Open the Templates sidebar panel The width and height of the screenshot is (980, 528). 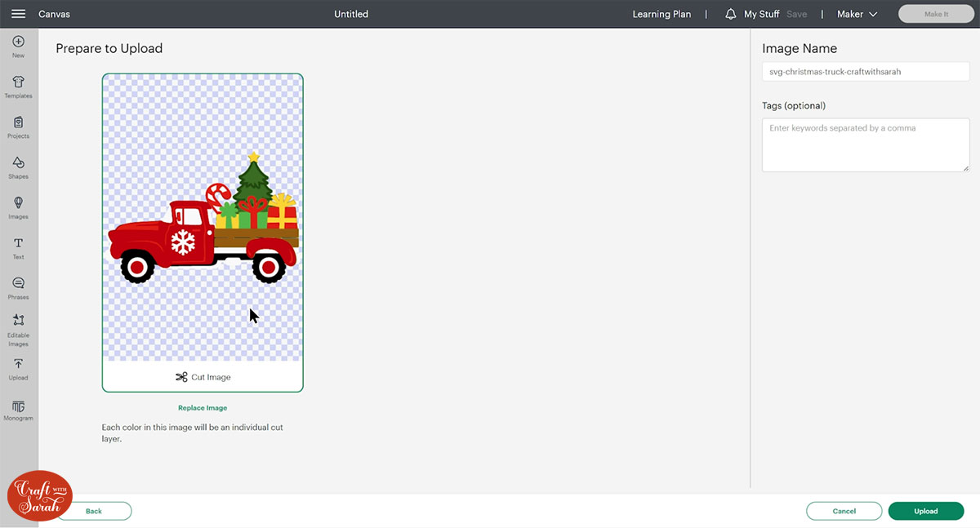18,87
